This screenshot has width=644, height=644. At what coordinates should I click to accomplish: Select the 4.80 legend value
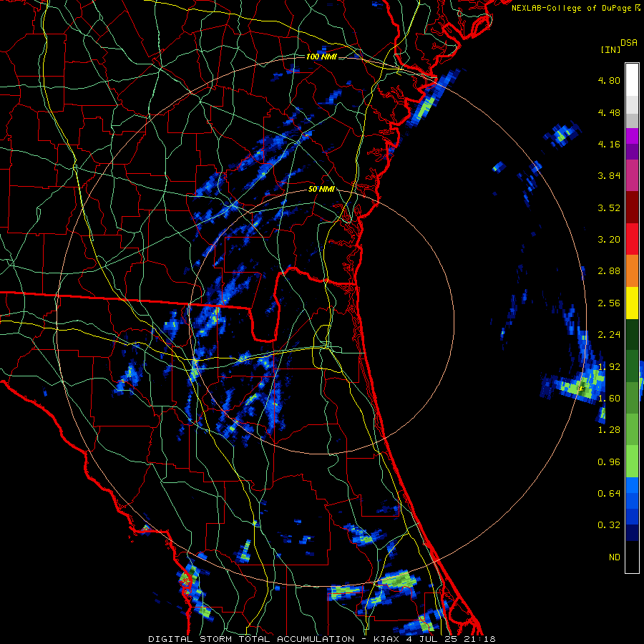(609, 80)
